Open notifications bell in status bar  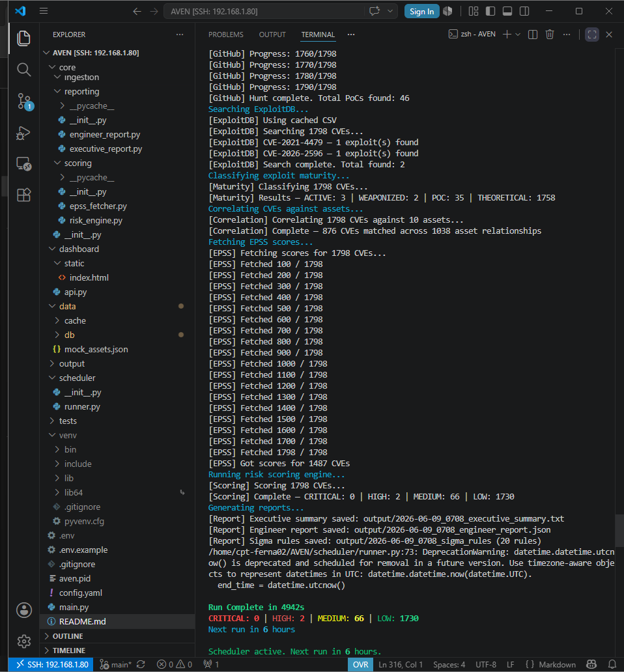[x=612, y=665]
